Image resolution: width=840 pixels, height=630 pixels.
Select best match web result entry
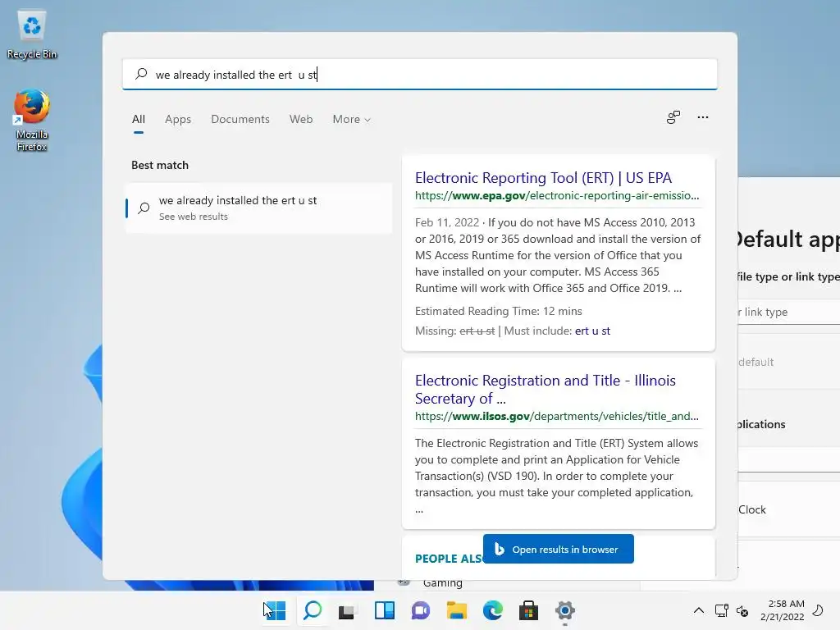[x=258, y=208]
